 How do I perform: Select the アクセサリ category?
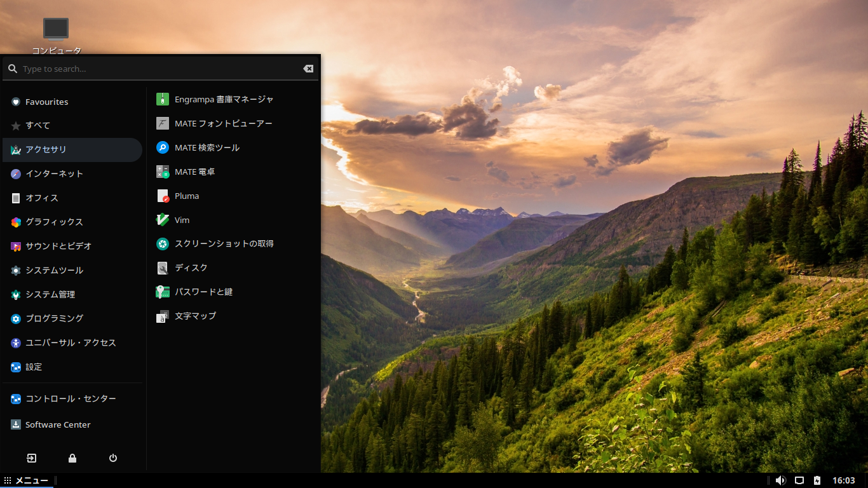pyautogui.click(x=72, y=150)
